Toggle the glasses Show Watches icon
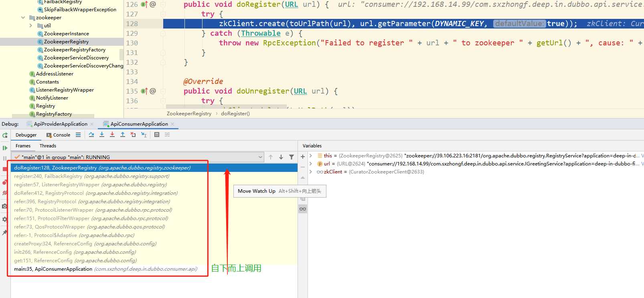The height and width of the screenshot is (298, 644). 303,209
